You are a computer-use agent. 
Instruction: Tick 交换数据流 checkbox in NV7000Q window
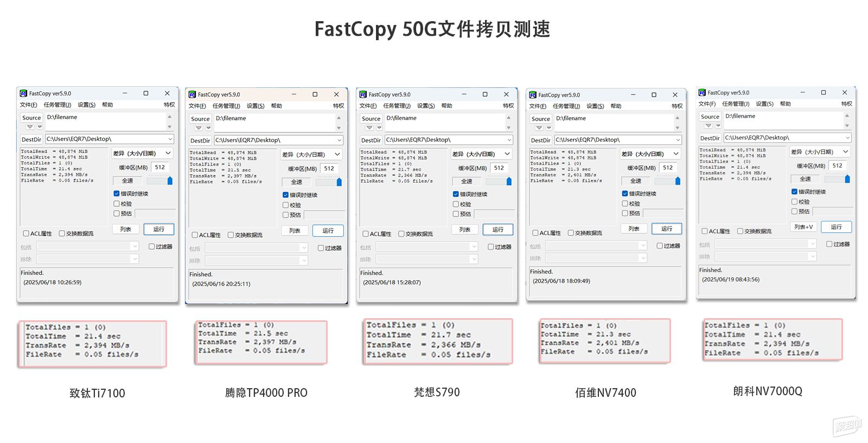pos(740,231)
